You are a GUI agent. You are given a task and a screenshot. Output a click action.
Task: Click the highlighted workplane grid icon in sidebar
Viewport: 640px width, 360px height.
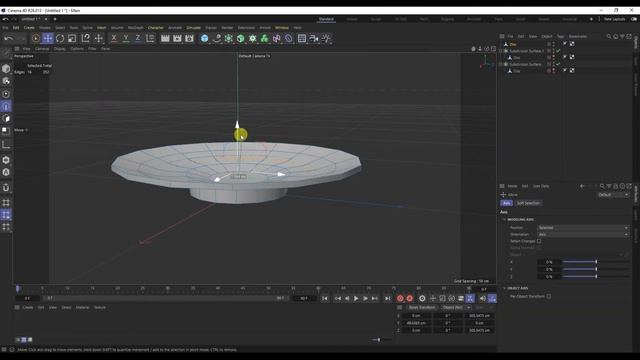point(6,215)
